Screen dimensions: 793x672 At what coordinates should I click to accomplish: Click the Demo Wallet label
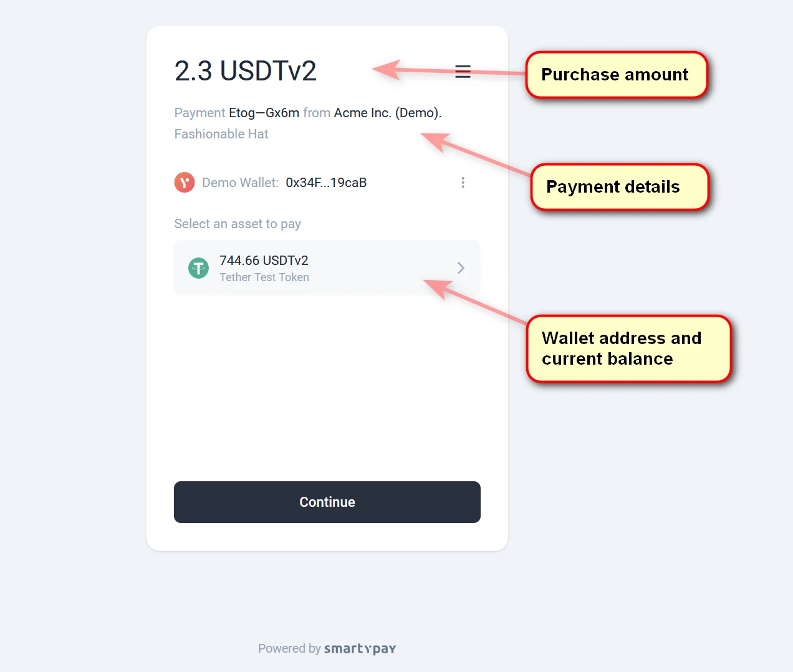click(240, 183)
